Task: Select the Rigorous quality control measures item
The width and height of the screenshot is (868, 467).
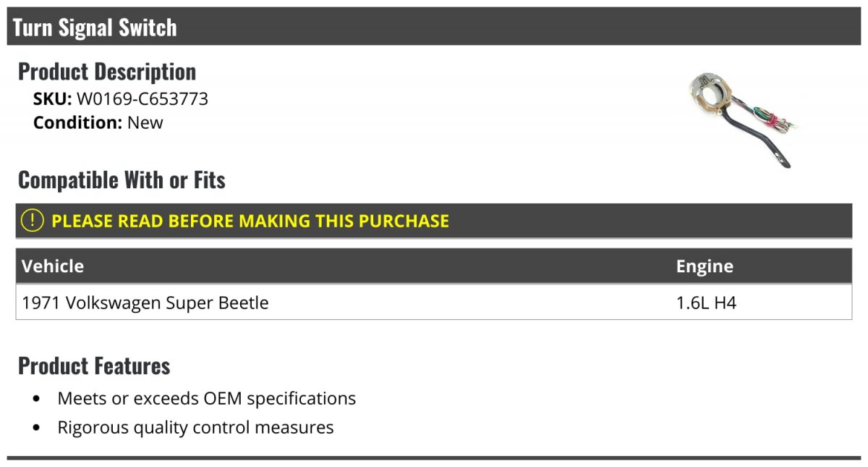Action: click(x=196, y=427)
